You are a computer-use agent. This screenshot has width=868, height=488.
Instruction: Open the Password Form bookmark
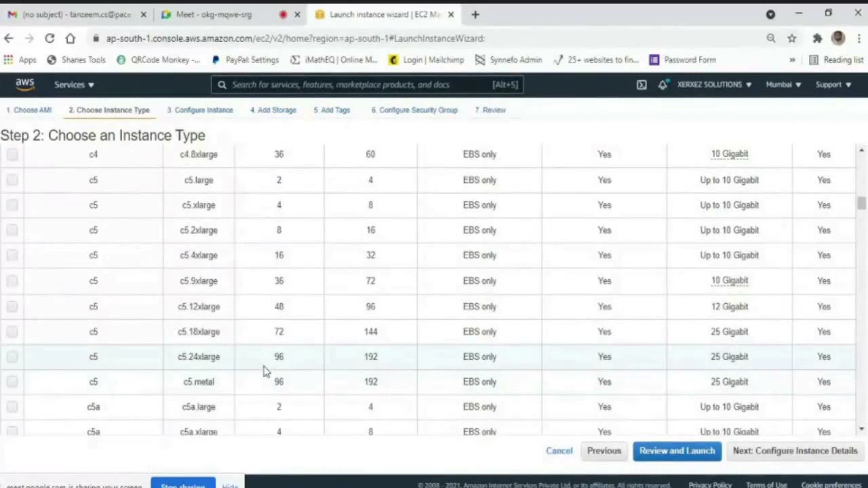683,60
